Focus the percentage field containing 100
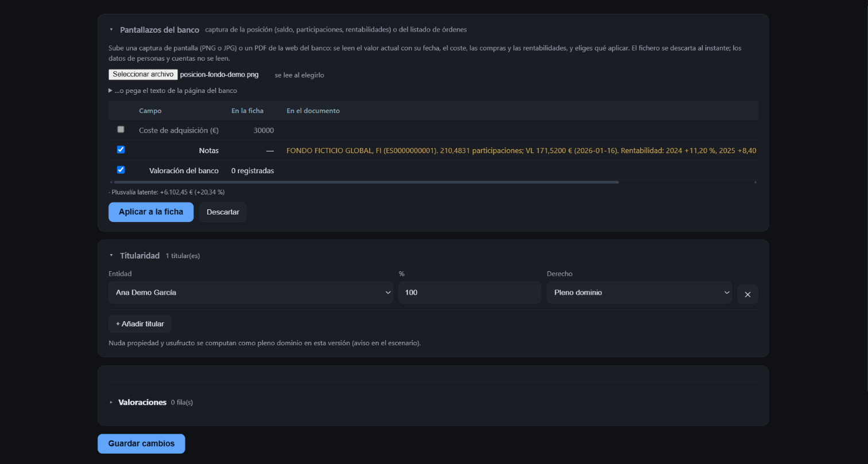 coord(470,293)
